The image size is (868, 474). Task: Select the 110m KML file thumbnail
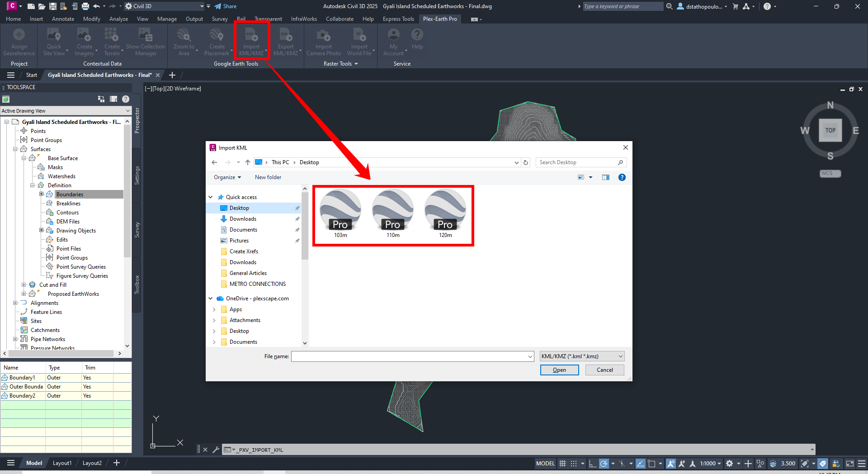point(392,213)
